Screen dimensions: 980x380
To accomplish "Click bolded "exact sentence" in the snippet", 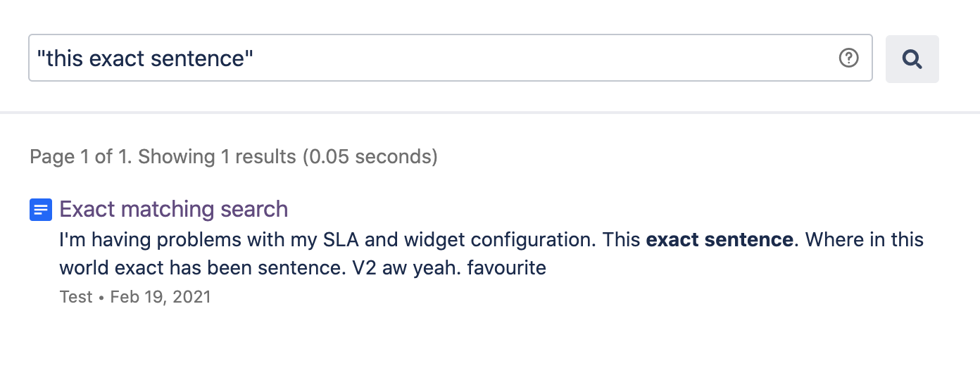I will tap(720, 240).
